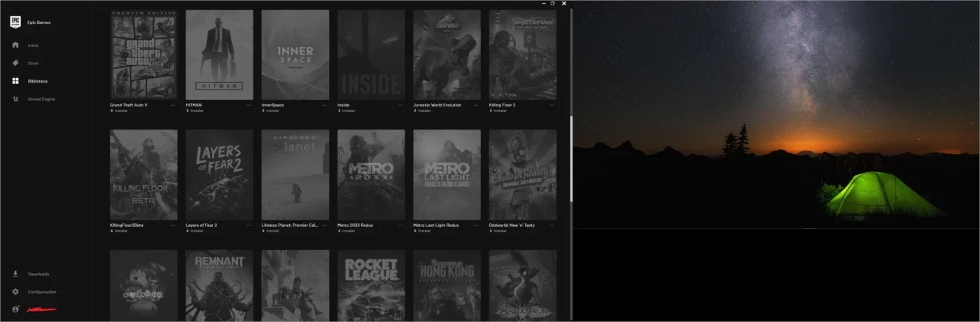This screenshot has height=322, width=980.
Task: Select the Downloads menu label
Action: point(38,274)
